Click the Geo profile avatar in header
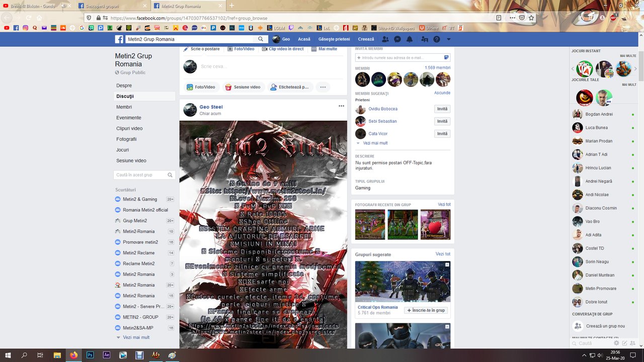 point(276,39)
